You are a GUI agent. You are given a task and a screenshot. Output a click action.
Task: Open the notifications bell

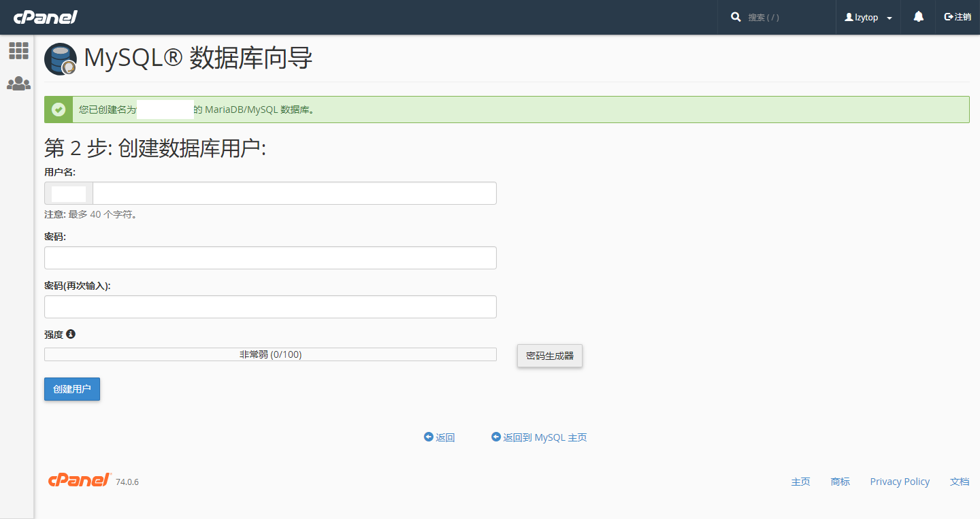pos(919,17)
